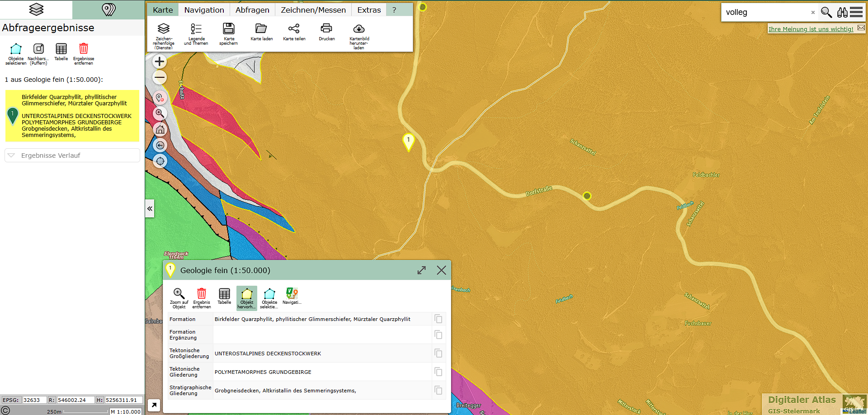Open the Karte menu tab

(163, 10)
